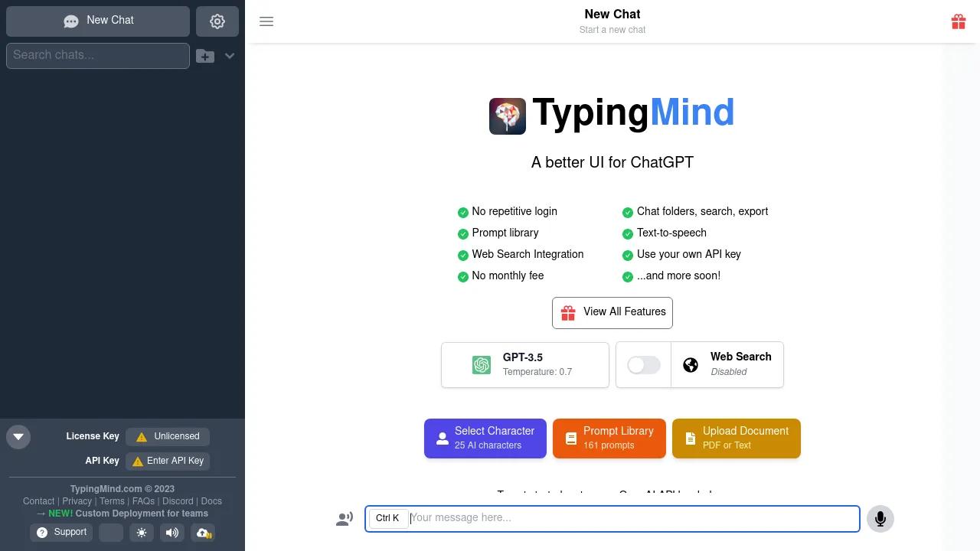Open View All Features

(x=612, y=312)
